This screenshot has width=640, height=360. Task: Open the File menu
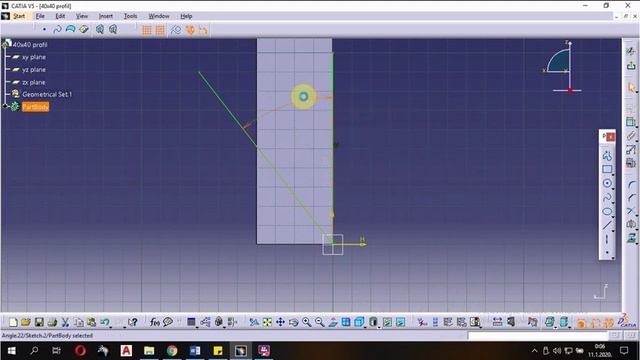(40, 16)
